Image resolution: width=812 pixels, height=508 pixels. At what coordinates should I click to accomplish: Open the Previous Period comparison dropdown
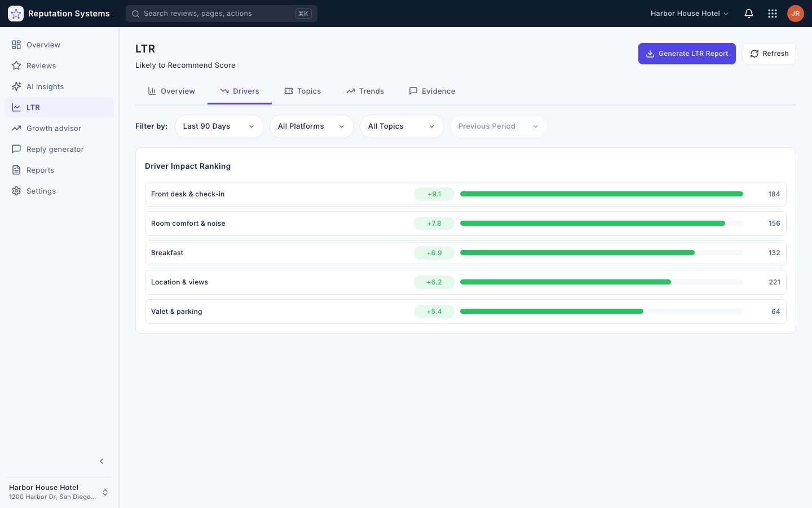pos(499,126)
